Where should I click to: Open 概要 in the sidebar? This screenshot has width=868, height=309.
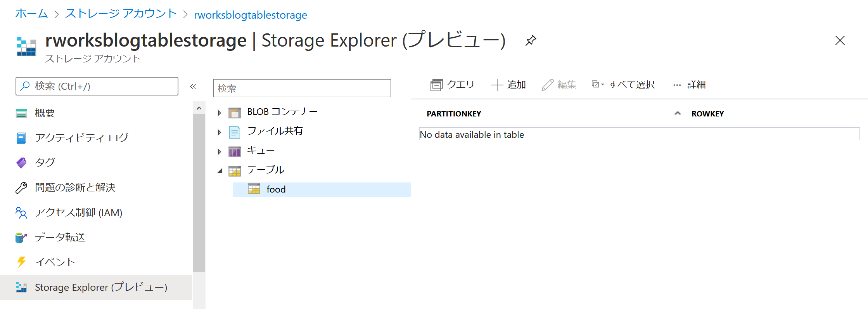coord(45,113)
